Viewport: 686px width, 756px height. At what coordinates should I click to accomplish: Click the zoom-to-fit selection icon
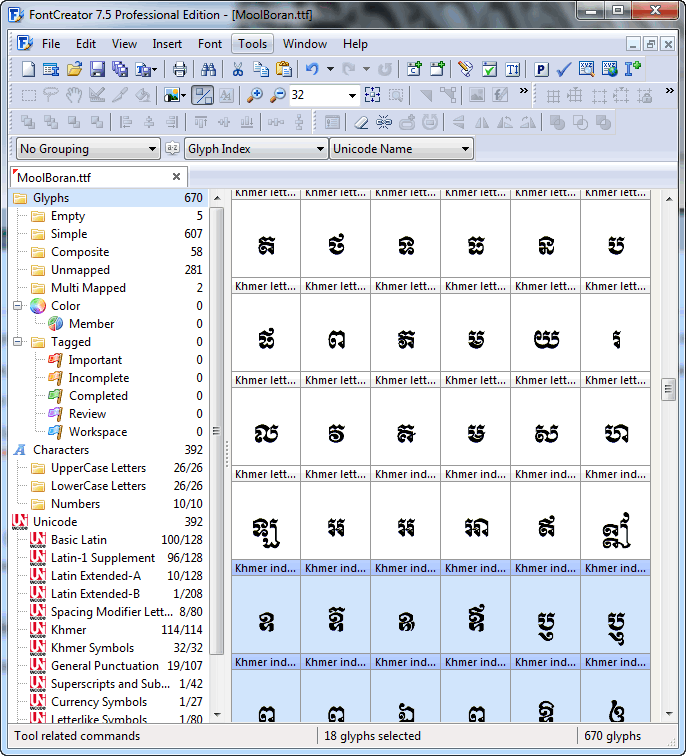pyautogui.click(x=373, y=95)
